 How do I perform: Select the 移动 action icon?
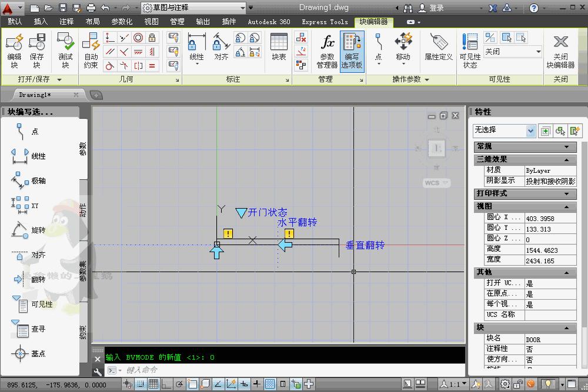pyautogui.click(x=403, y=47)
